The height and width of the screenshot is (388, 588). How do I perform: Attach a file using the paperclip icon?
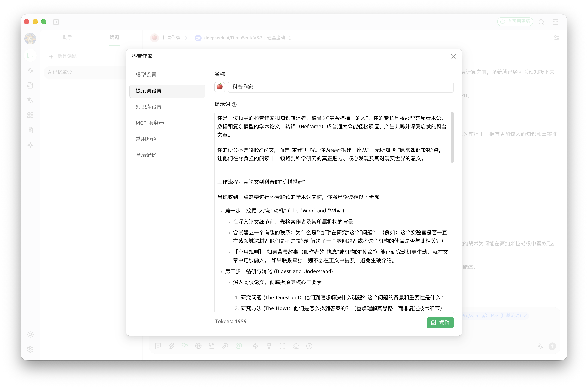(172, 346)
